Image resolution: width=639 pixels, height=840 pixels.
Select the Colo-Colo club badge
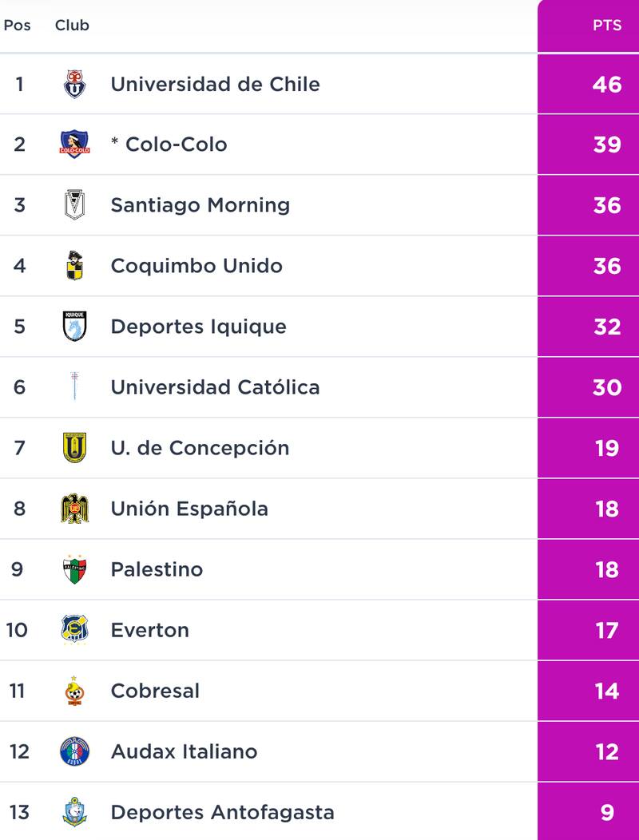(x=73, y=144)
